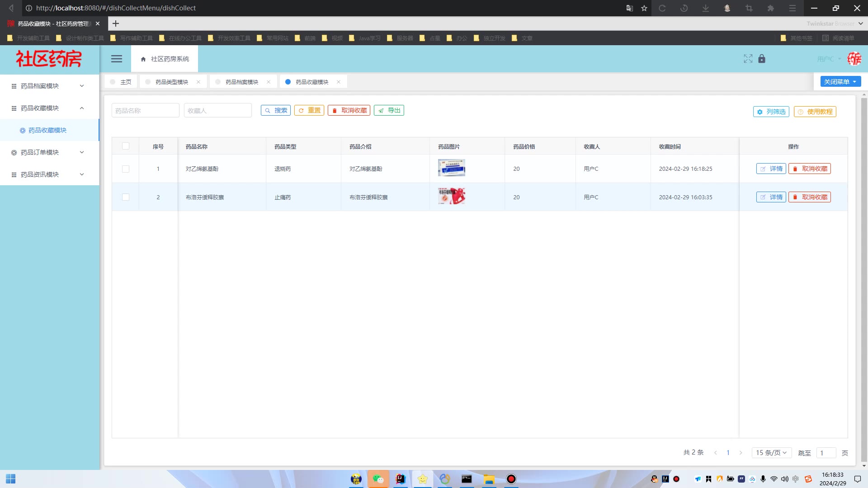Open the 列筛选 column filter button
The width and height of the screenshot is (868, 488).
click(x=771, y=112)
